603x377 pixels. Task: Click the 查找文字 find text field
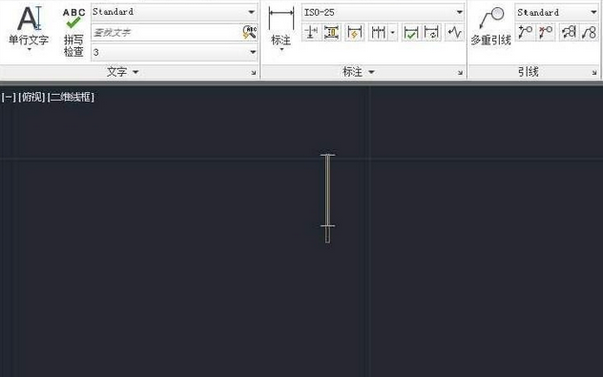(x=166, y=32)
